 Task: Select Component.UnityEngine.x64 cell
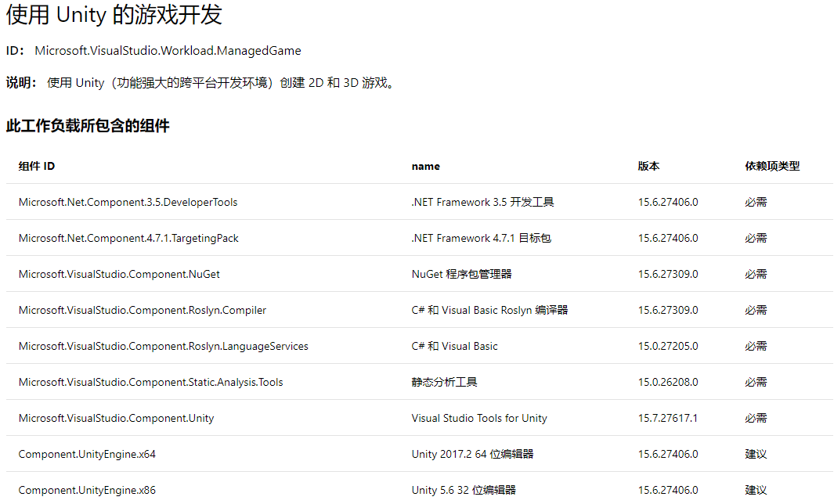point(87,454)
